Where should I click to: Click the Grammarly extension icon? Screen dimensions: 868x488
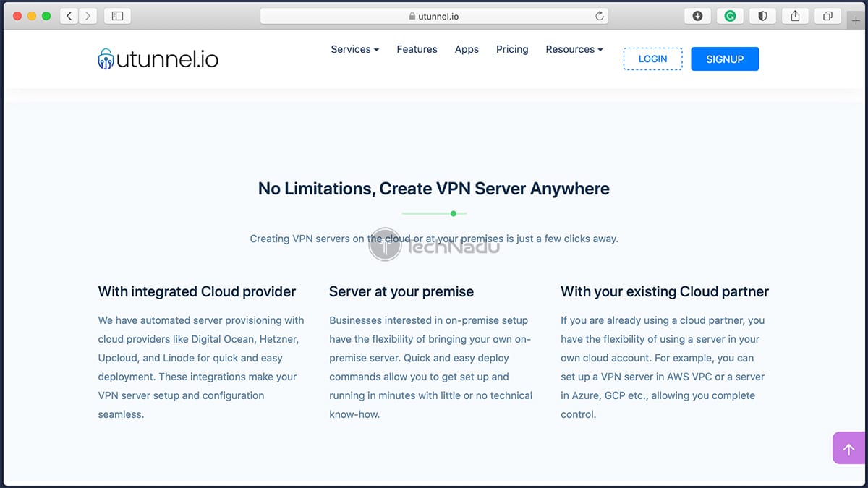click(730, 15)
